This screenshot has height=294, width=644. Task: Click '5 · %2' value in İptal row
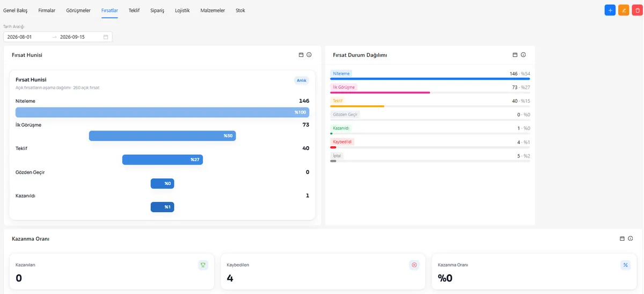tap(523, 156)
